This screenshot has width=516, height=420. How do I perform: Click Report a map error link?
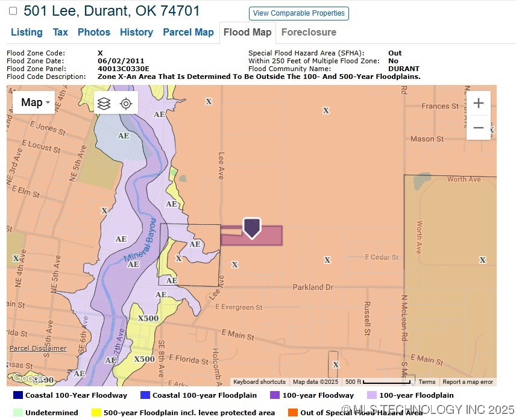pyautogui.click(x=468, y=382)
